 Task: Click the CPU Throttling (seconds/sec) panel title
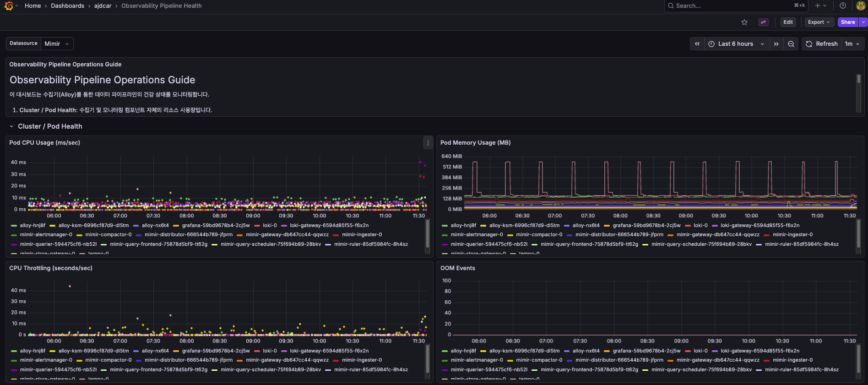pos(51,268)
